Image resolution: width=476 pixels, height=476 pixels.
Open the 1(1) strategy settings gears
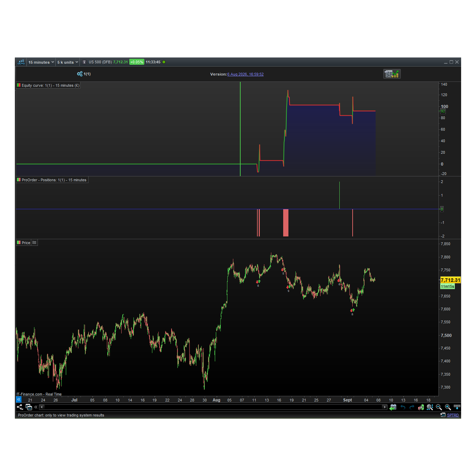pyautogui.click(x=80, y=74)
